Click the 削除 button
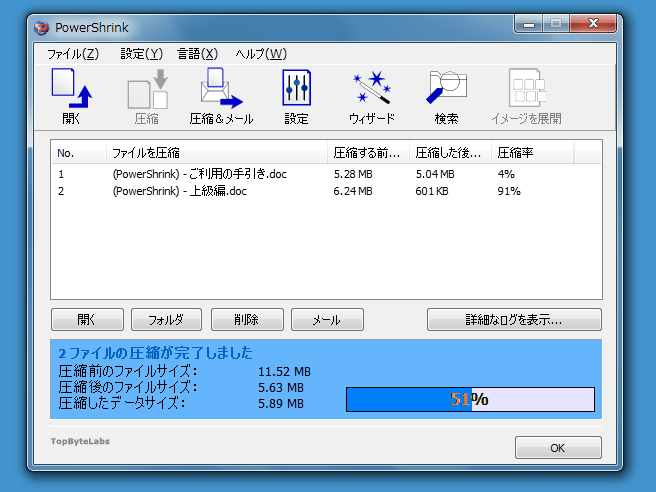656x492 pixels. point(247,320)
